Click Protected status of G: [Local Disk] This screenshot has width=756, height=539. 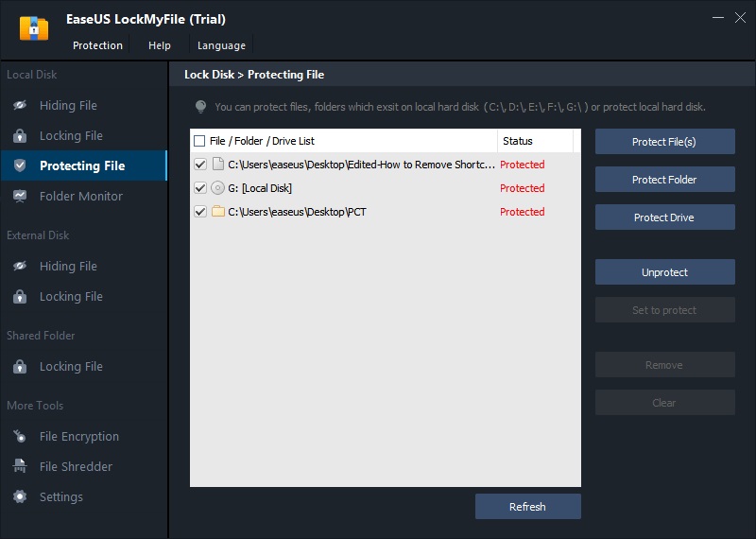tap(523, 188)
